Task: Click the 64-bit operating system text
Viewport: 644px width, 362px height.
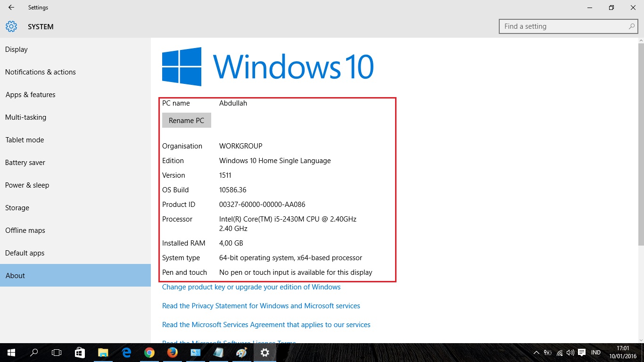Action: point(291,258)
